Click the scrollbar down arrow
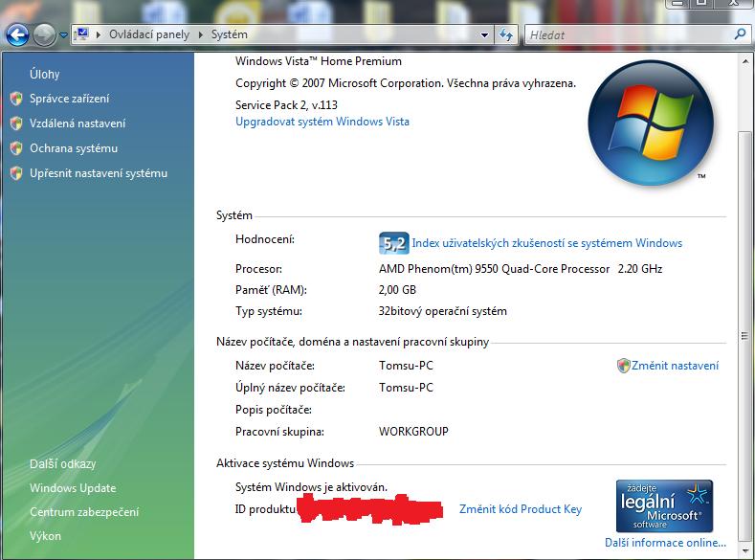This screenshot has width=755, height=560. (x=744, y=550)
